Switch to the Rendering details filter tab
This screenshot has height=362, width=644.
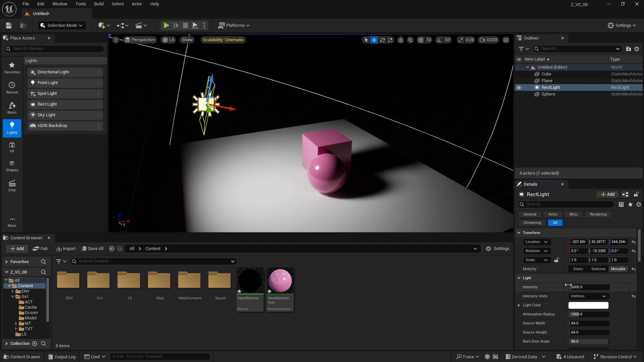coord(598,215)
